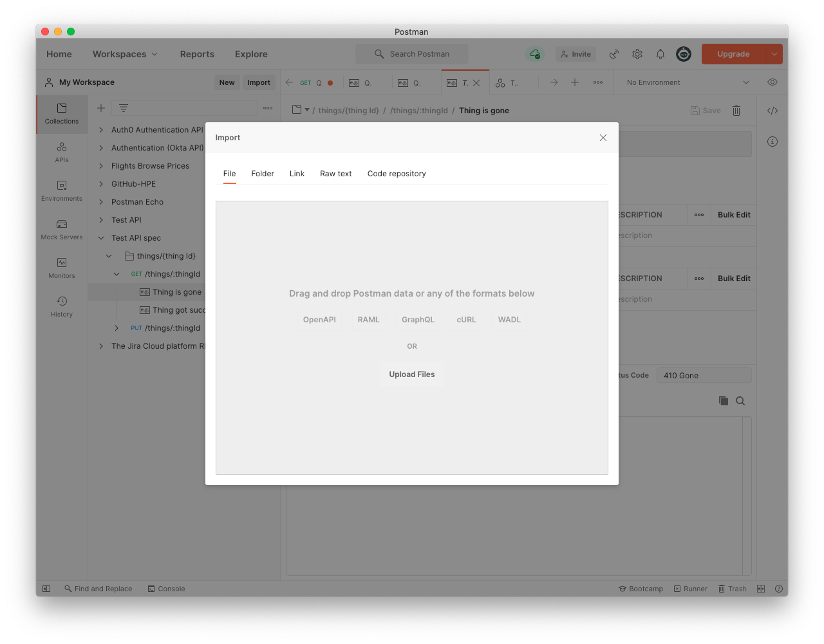Switch to the Raw text tab
Image resolution: width=824 pixels, height=644 pixels.
pyautogui.click(x=336, y=174)
